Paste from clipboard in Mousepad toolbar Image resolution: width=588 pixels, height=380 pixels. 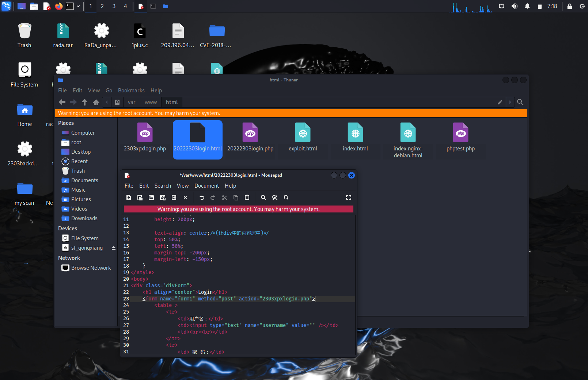tap(247, 197)
